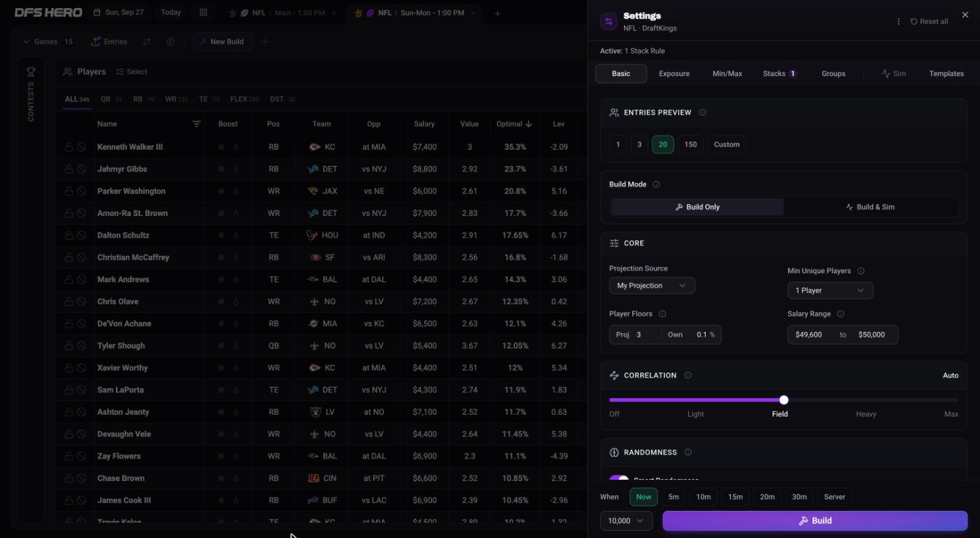Click info icon next to Player Floors
980x538 pixels.
pyautogui.click(x=662, y=314)
